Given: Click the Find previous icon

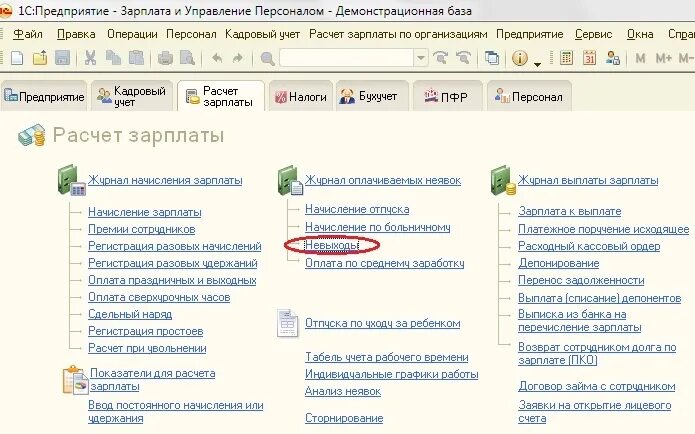Looking at the screenshot, I should pos(464,58).
